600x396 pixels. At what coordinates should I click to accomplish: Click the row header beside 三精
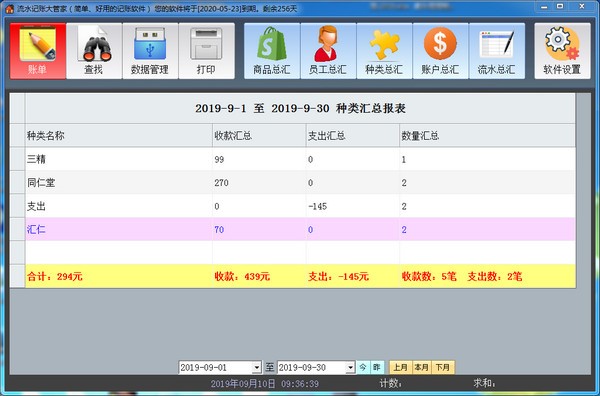(17, 159)
